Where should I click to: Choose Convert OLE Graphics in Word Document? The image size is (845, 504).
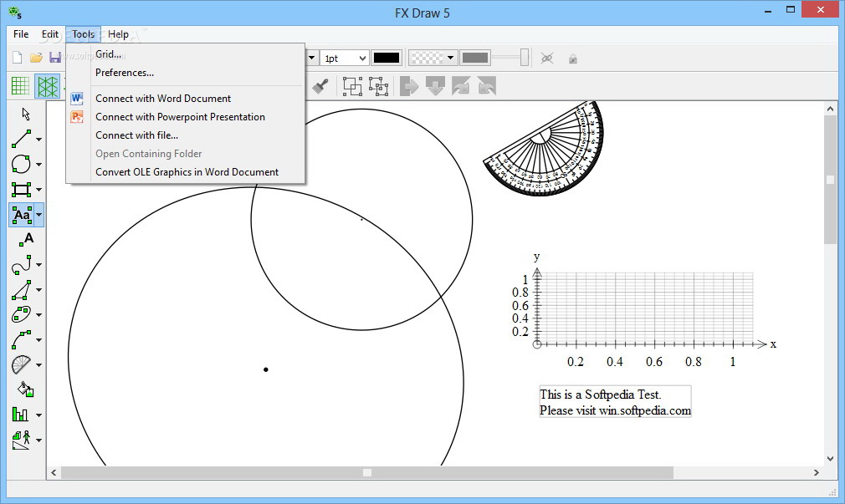(186, 172)
